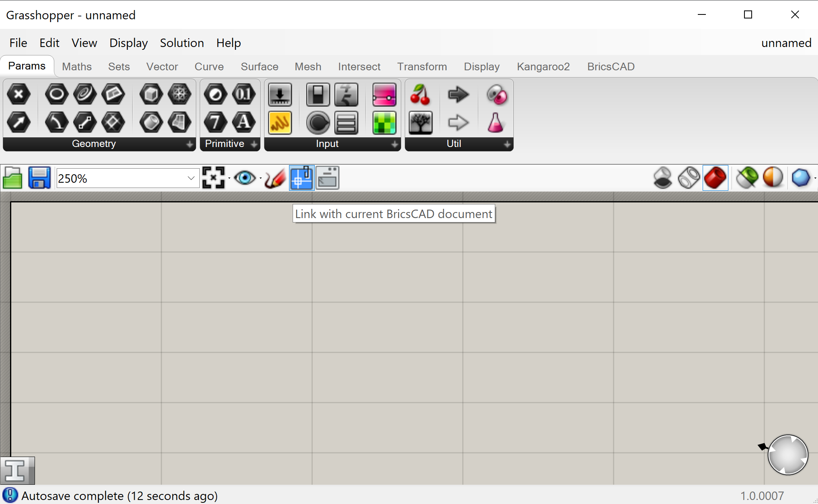Toggle wireframe preview mode icon
The width and height of the screenshot is (818, 504).
(x=689, y=178)
